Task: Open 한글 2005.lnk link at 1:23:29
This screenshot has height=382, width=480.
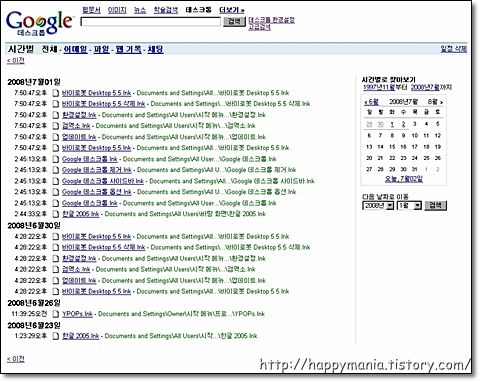Action: click(81, 336)
